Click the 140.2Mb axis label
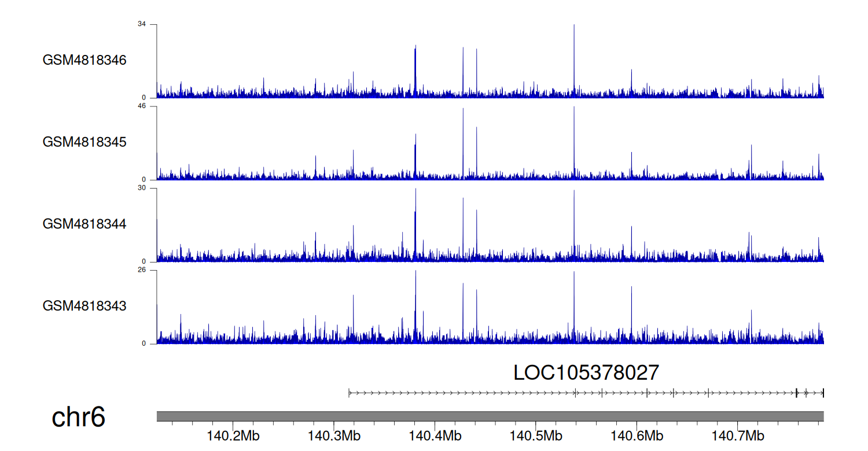Screen dimensions: 868x451 [x=233, y=435]
